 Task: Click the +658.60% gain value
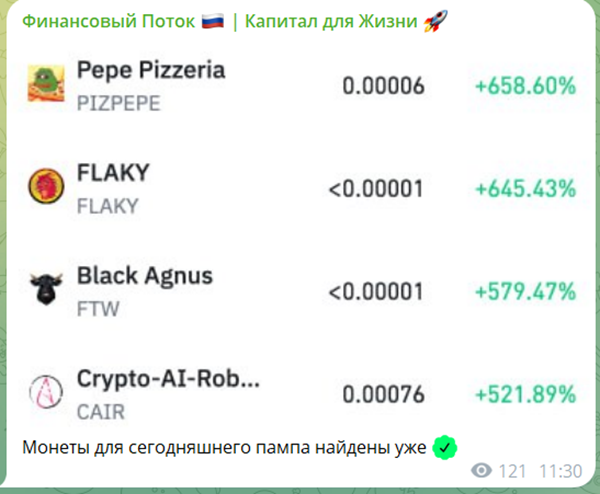tap(525, 86)
